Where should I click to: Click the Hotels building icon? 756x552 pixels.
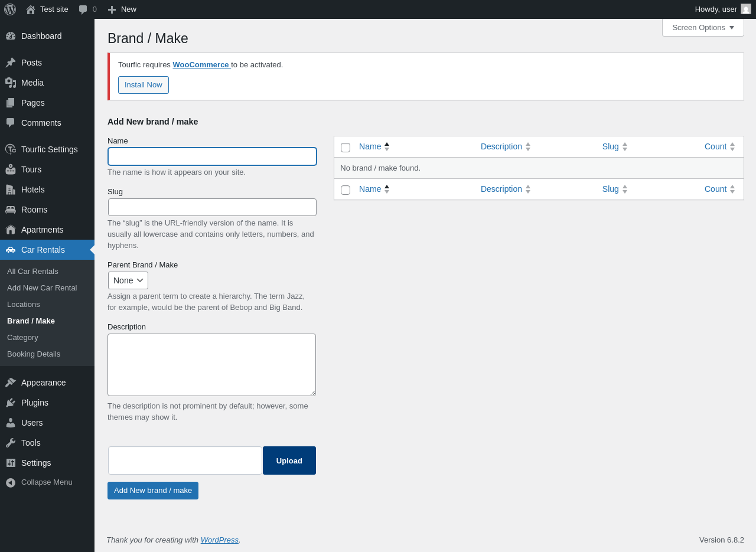click(11, 190)
